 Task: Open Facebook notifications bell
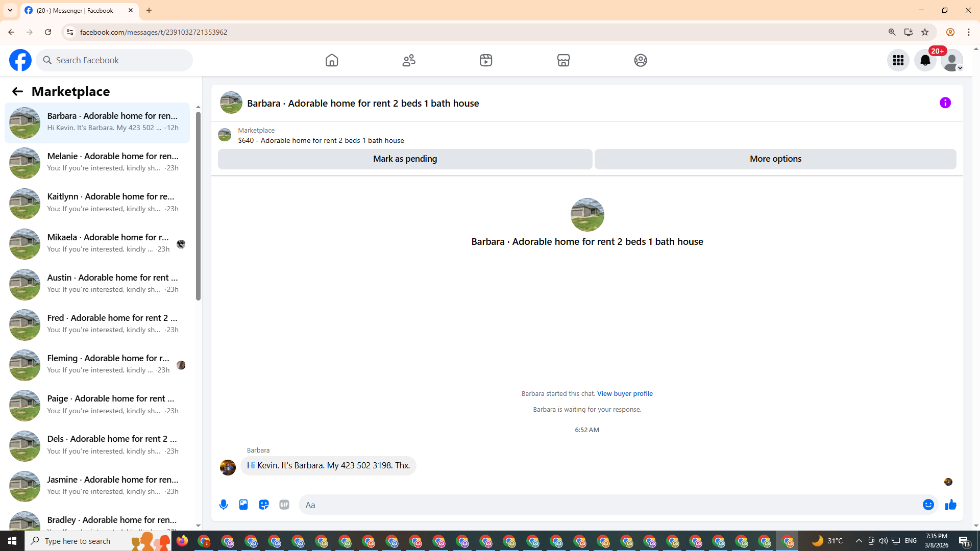[925, 60]
